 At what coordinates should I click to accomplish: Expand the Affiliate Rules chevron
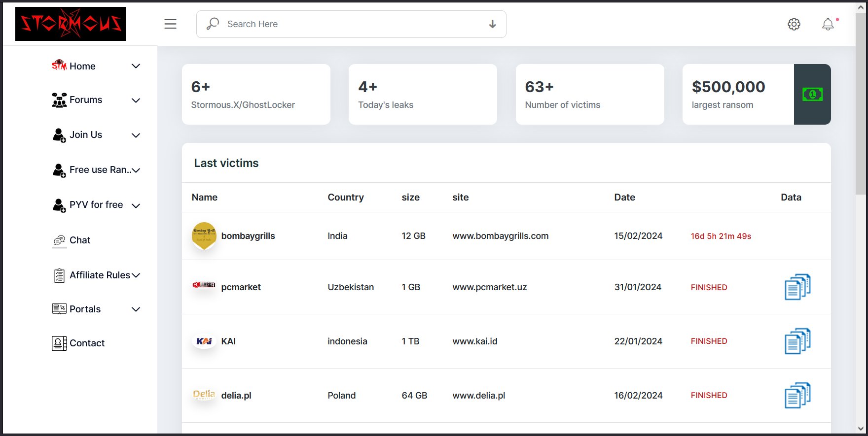pos(136,275)
